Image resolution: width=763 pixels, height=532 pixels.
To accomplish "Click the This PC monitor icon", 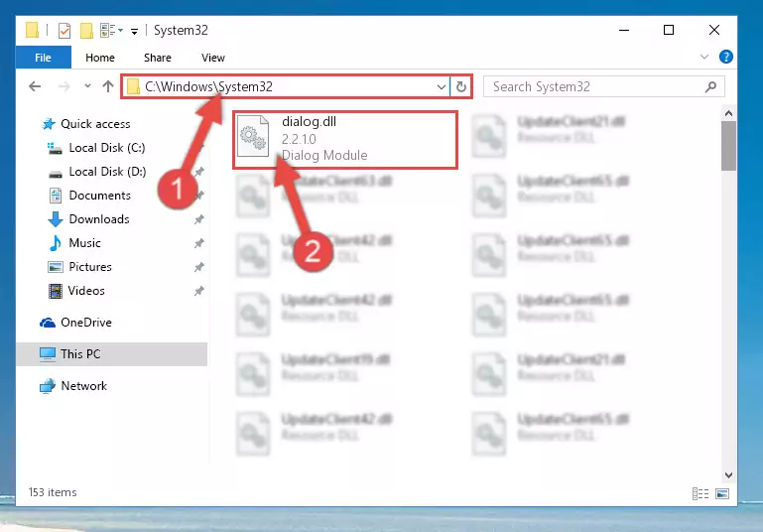I will tap(48, 354).
